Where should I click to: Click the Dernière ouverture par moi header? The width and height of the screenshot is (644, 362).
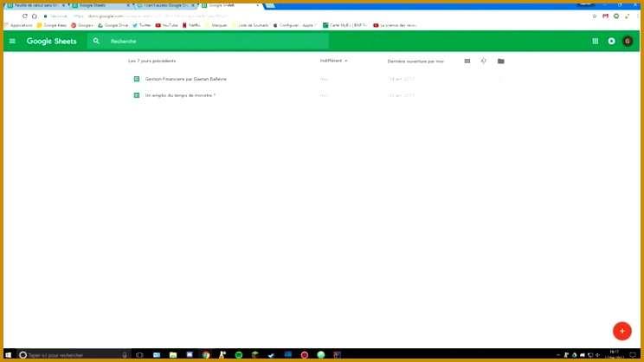click(415, 61)
